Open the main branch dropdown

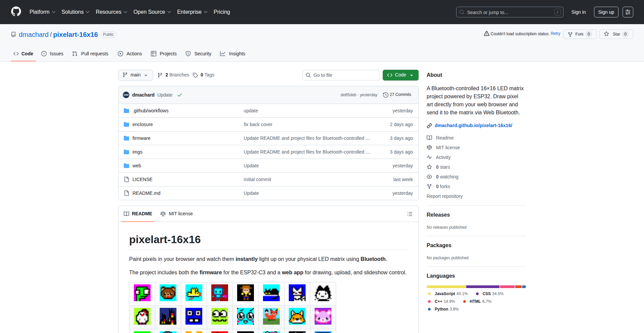point(135,75)
